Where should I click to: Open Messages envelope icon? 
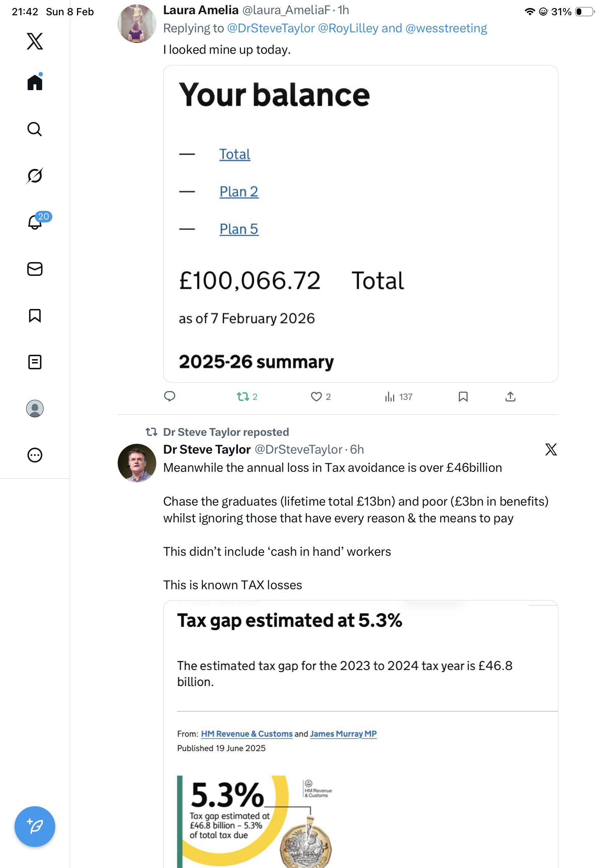click(x=35, y=269)
